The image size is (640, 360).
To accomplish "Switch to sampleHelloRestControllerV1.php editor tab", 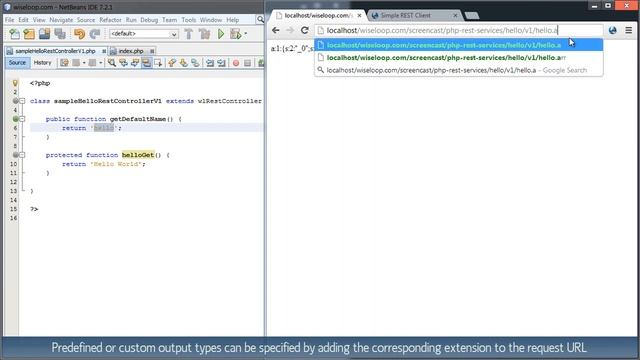I will [55, 51].
